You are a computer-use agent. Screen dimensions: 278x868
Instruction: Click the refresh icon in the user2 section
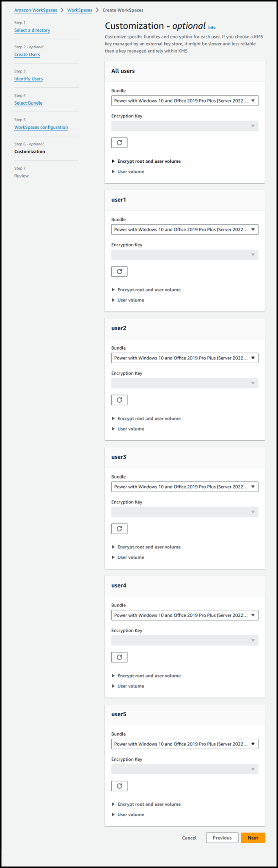(119, 400)
